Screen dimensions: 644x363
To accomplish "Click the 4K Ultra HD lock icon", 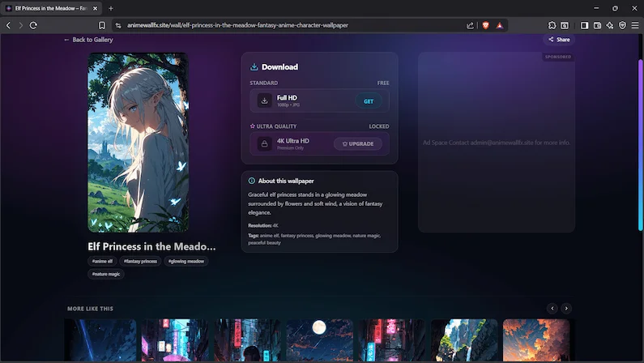I will (x=265, y=143).
